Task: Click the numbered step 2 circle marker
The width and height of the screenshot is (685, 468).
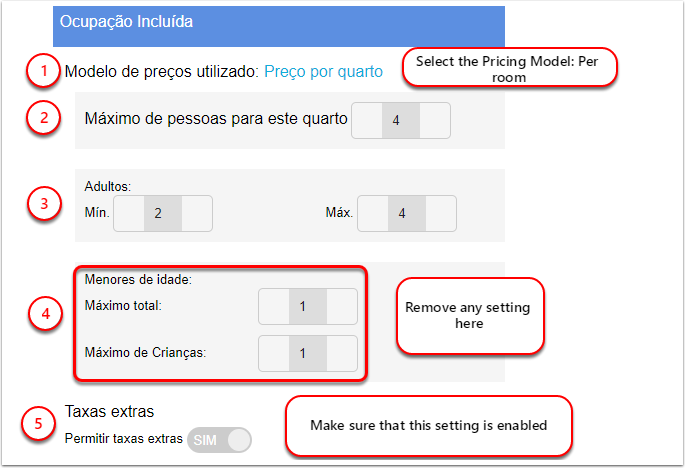Action: click(41, 118)
